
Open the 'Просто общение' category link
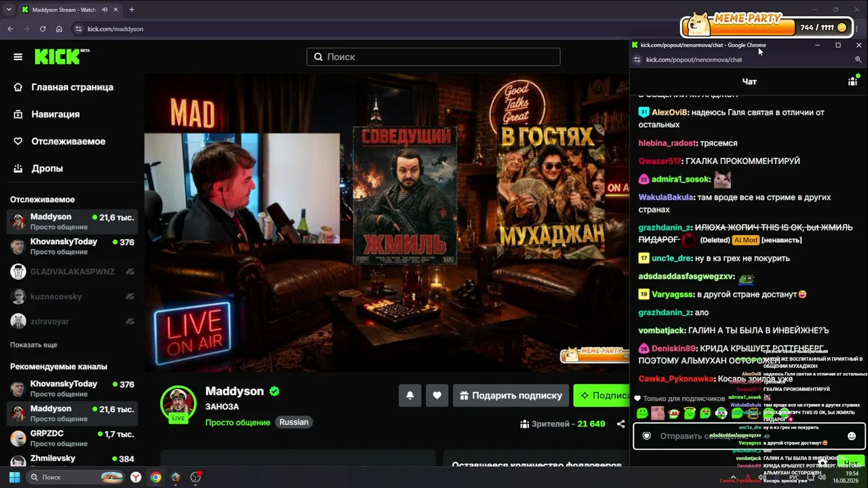click(x=237, y=422)
